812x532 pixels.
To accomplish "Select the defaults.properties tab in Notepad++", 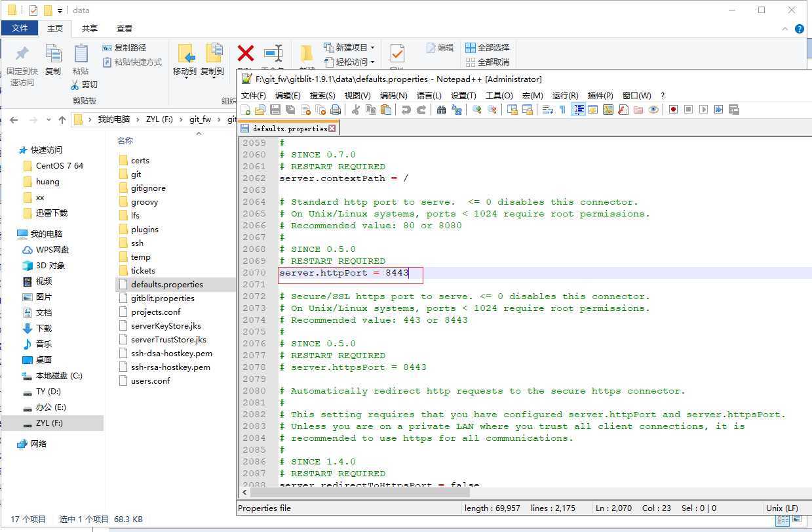I will (290, 129).
